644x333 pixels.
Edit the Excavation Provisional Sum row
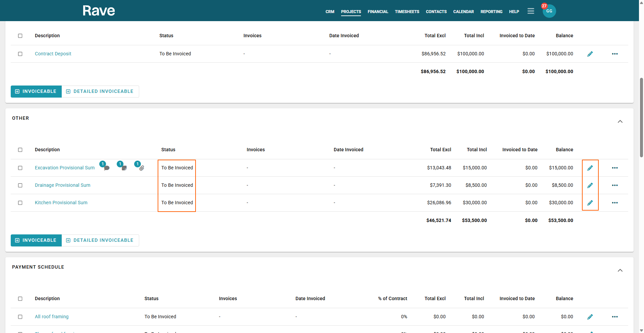[x=590, y=168]
